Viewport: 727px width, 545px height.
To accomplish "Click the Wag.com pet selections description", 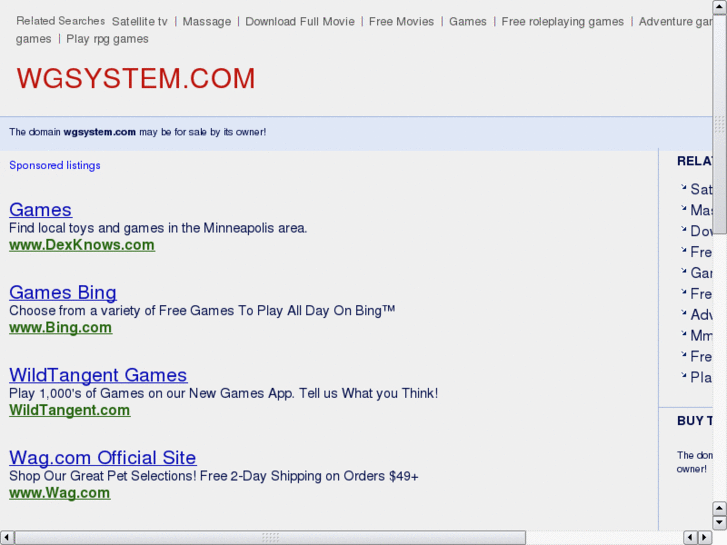I will (x=214, y=476).
